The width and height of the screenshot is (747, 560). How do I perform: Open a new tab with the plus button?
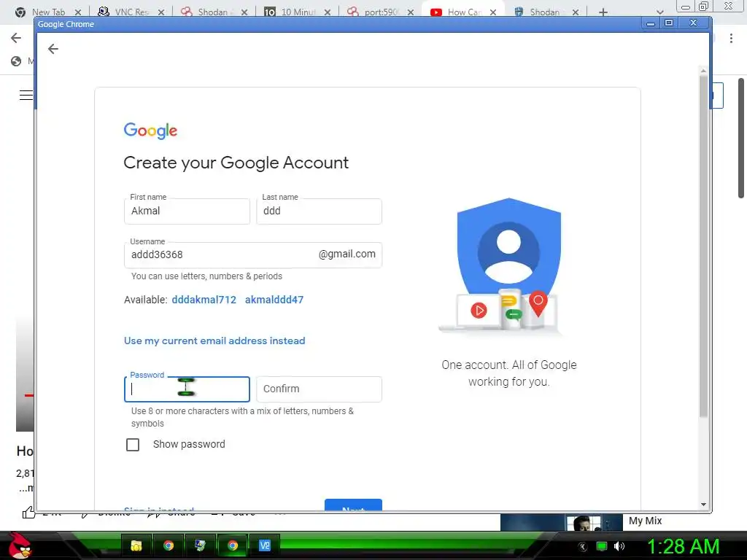point(603,12)
